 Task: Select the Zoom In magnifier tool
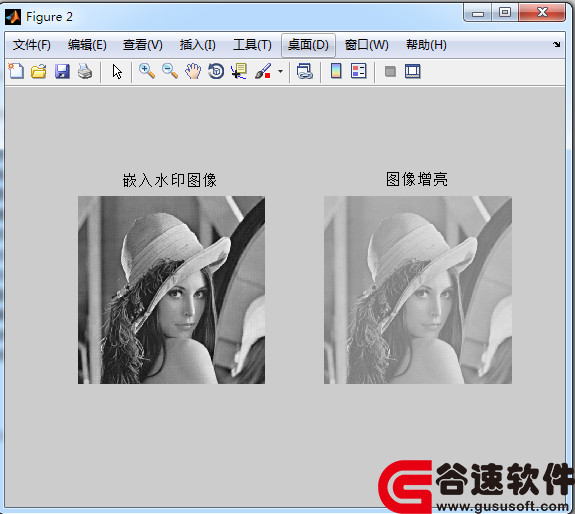click(x=147, y=71)
